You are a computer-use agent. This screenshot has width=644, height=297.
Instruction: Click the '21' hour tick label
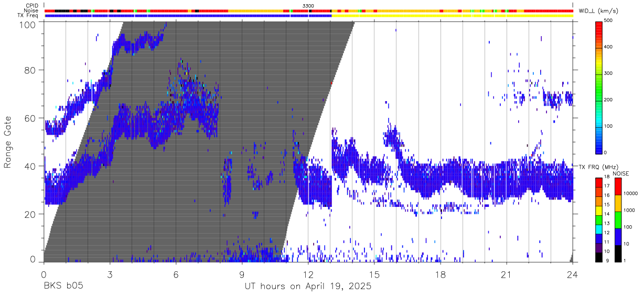pyautogui.click(x=506, y=276)
